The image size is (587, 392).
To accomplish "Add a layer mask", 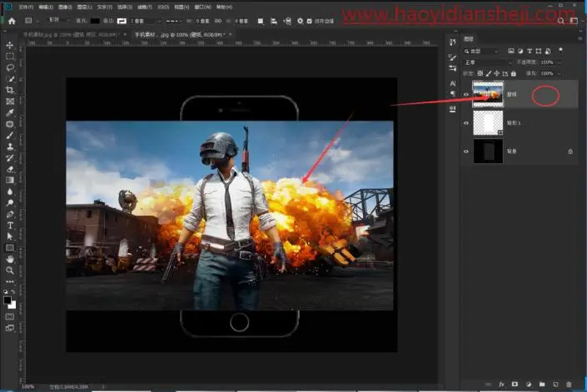I will click(515, 385).
